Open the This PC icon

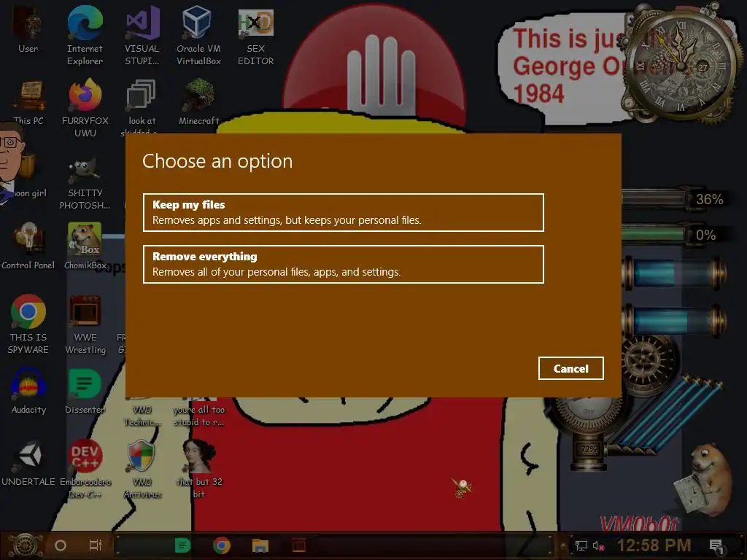28,102
